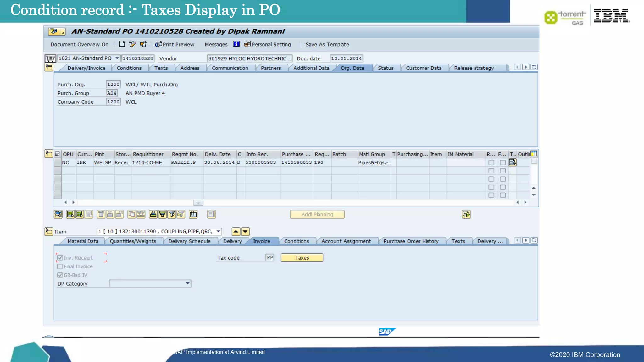Open the Purchase Order History tab
Image resolution: width=644 pixels, height=362 pixels.
pos(411,241)
